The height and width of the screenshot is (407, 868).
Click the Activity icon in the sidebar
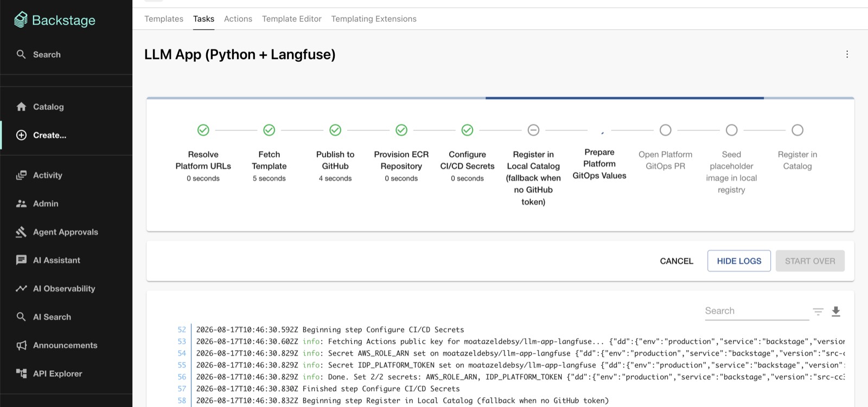tap(21, 175)
